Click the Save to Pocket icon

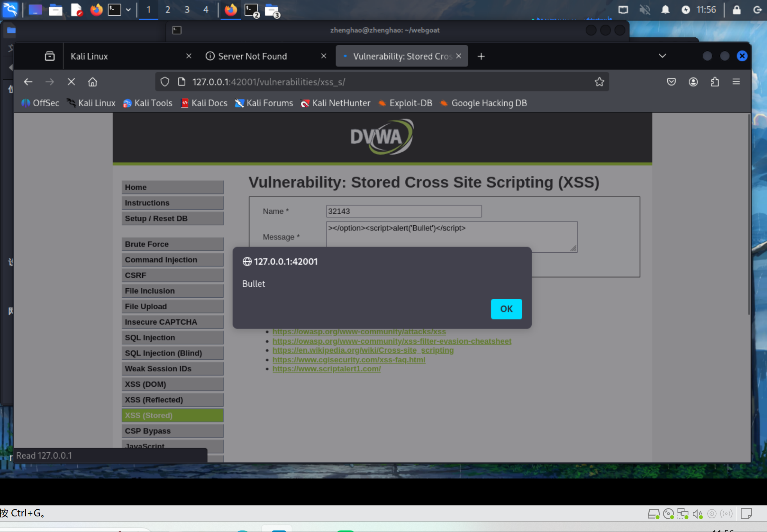(671, 82)
